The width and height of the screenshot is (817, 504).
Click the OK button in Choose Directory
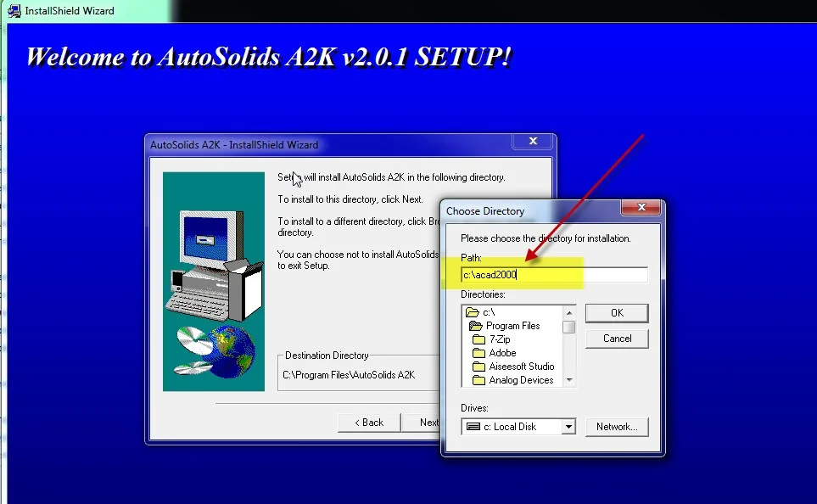coord(617,313)
